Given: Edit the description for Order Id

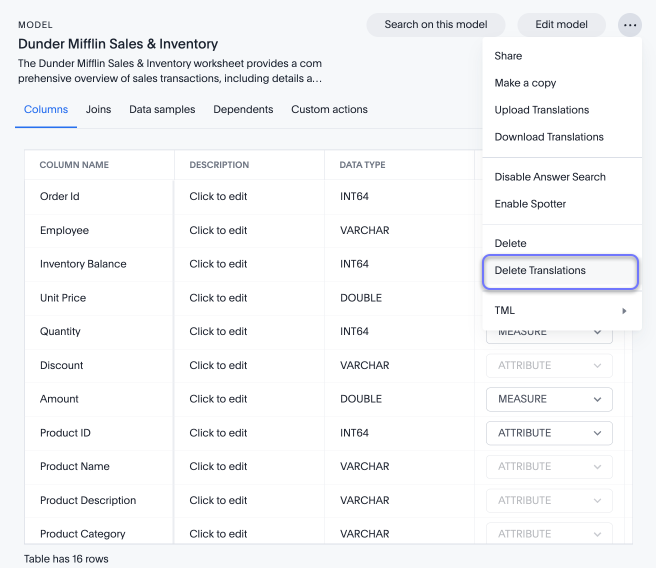Looking at the screenshot, I should click(218, 197).
